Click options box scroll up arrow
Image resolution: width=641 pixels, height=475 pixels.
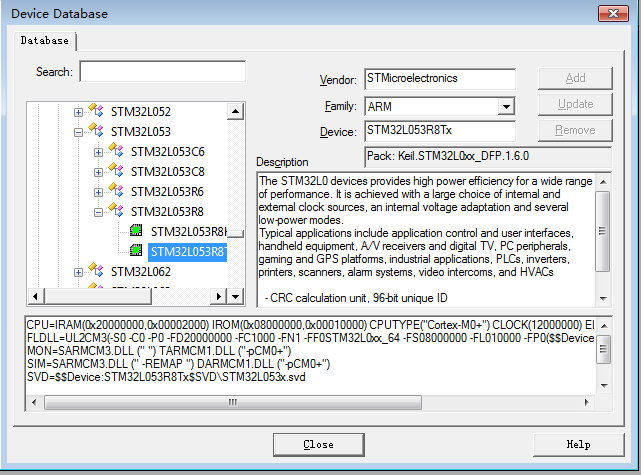[x=604, y=326]
